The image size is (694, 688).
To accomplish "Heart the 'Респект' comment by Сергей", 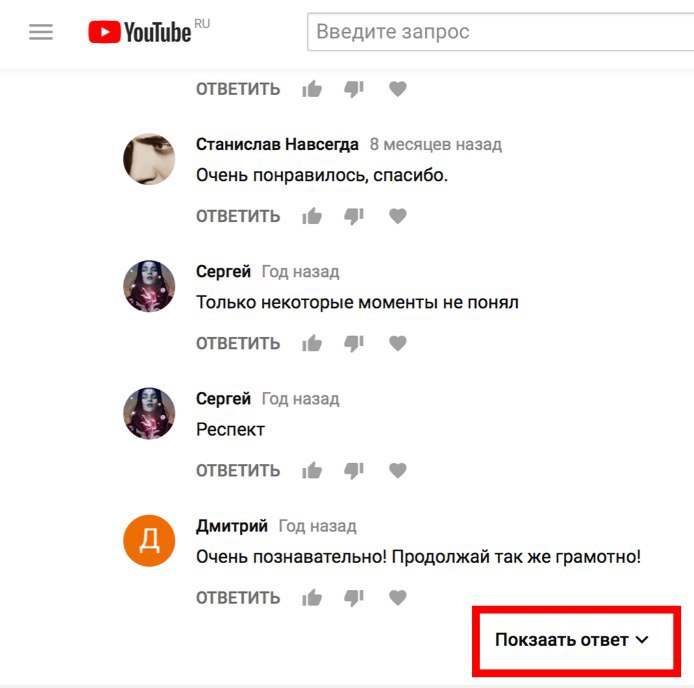I will [x=397, y=470].
